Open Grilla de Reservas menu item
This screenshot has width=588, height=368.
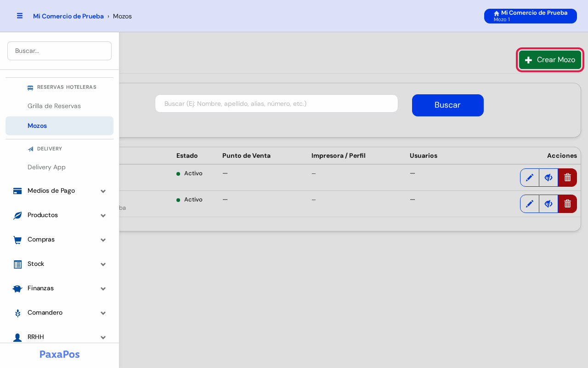tap(59, 106)
